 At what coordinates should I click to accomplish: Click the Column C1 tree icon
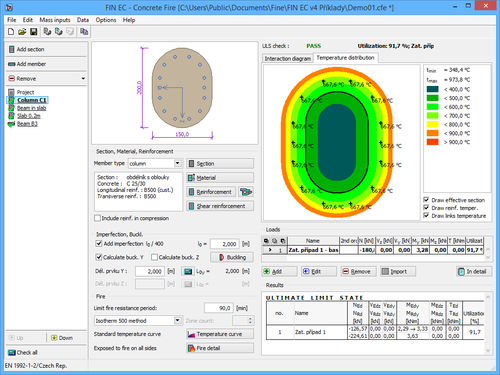11,100
